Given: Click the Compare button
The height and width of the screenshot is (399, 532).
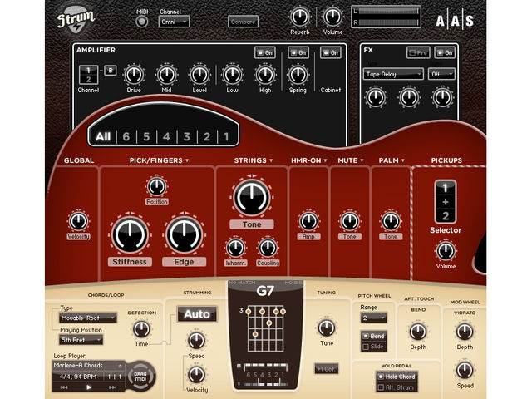Looking at the screenshot, I should [243, 22].
